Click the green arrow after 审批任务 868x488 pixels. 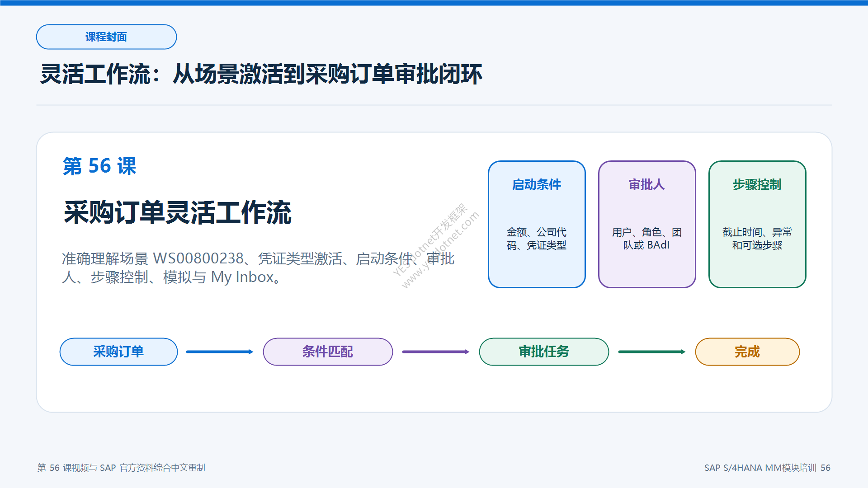click(652, 352)
